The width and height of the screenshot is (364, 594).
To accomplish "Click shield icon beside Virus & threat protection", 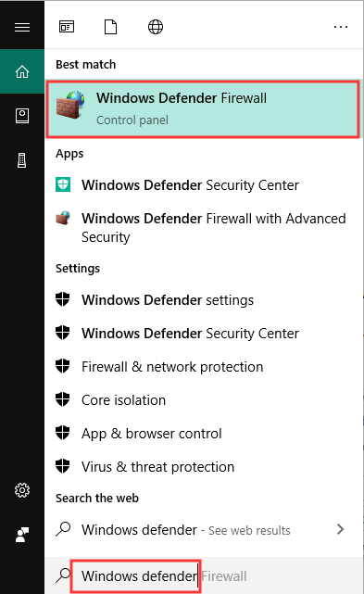I will click(x=62, y=466).
